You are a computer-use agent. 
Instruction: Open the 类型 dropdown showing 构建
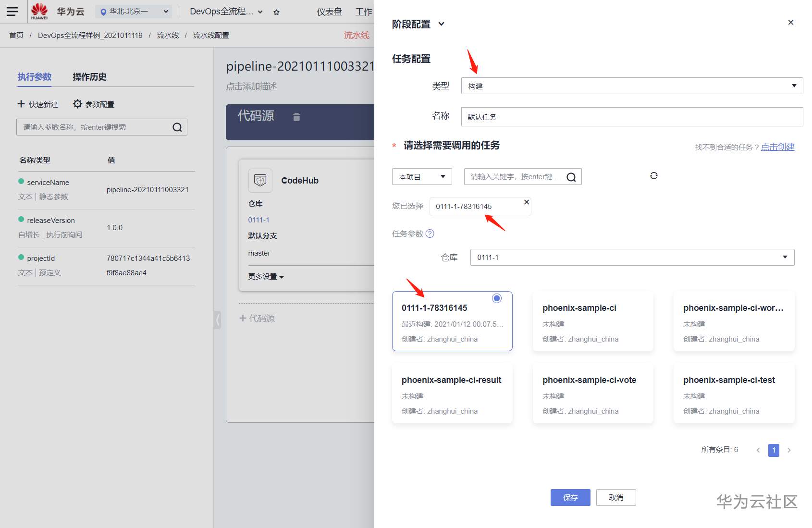(632, 86)
